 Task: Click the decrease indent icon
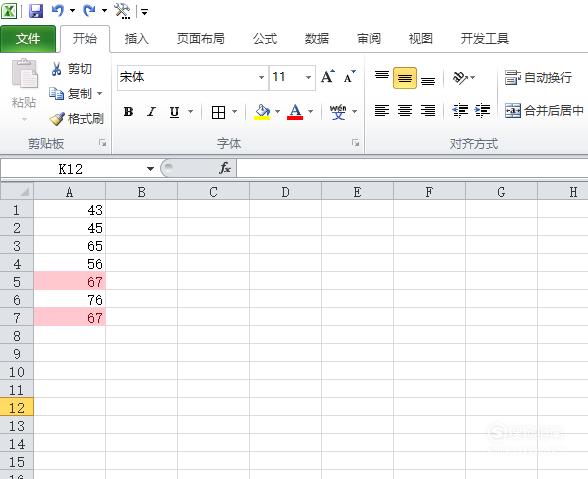pos(460,111)
